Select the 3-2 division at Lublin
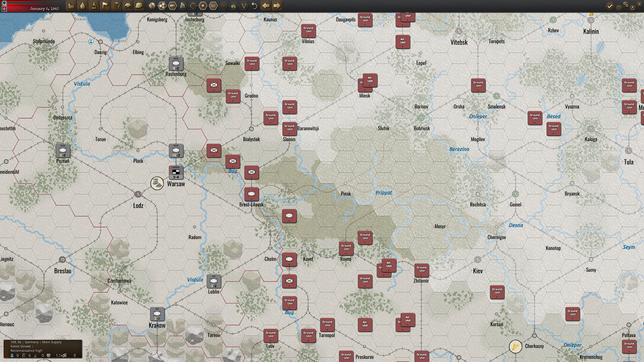This screenshot has height=362, width=644. point(214,281)
